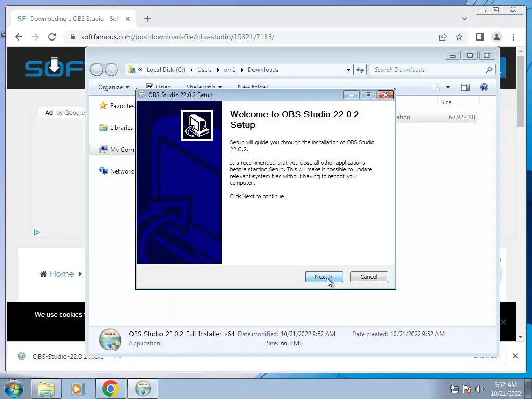Go forward in Chrome browser
The width and height of the screenshot is (532, 399).
[x=35, y=37]
